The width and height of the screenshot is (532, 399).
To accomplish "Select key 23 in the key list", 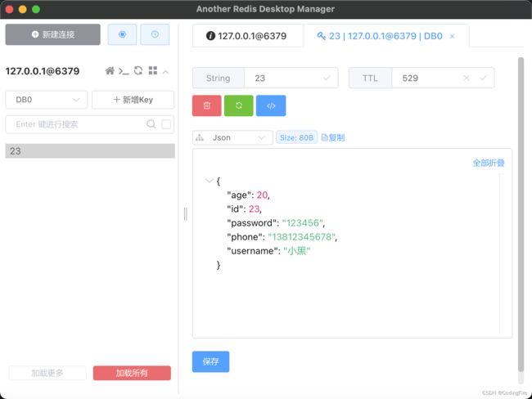I will [90, 151].
